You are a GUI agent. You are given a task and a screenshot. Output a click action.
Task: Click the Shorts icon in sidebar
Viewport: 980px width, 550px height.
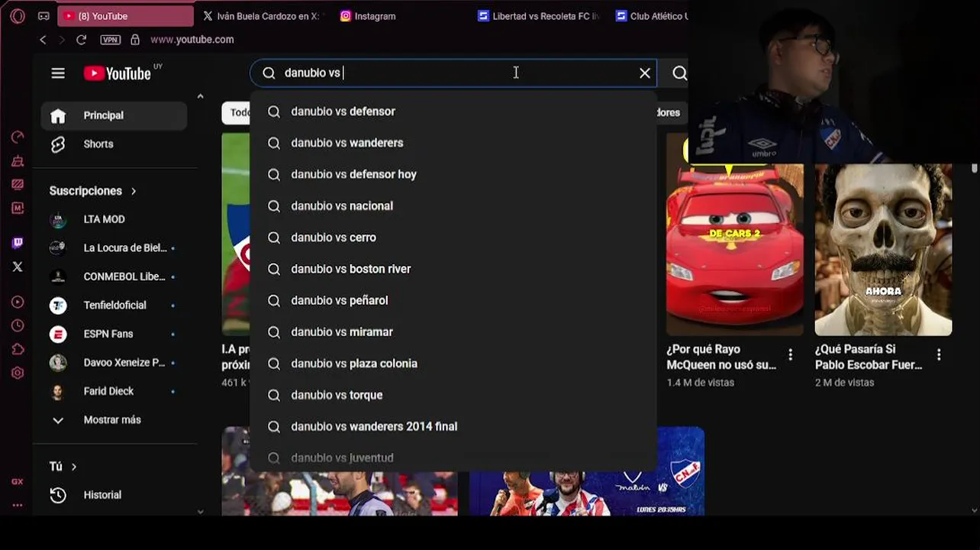click(58, 144)
